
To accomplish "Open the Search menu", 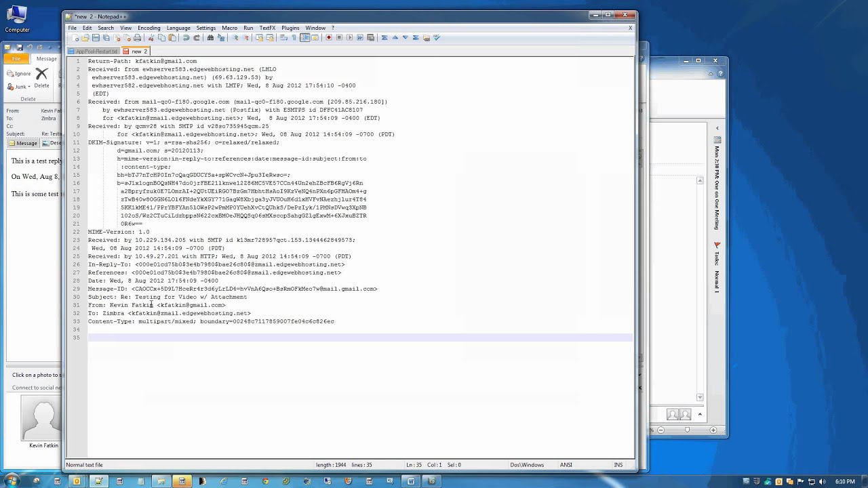I will click(106, 28).
